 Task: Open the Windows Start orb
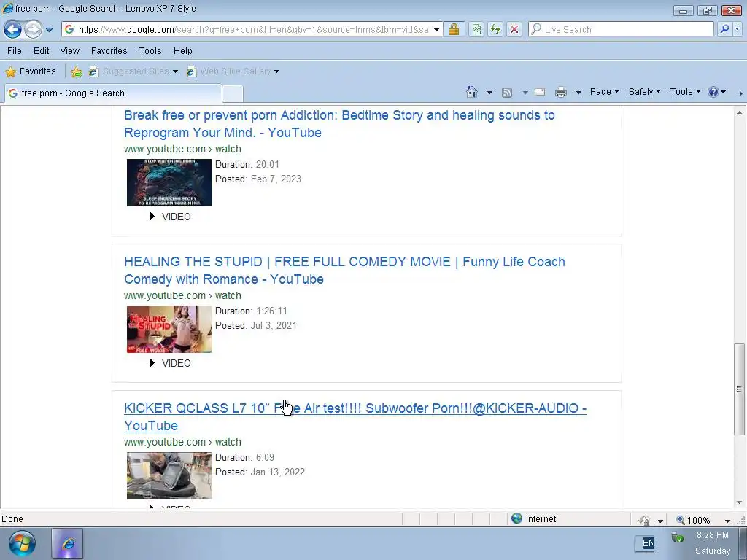(21, 543)
